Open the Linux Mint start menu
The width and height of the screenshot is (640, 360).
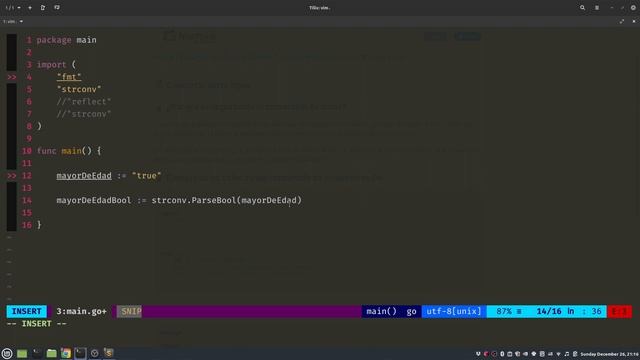point(7,353)
